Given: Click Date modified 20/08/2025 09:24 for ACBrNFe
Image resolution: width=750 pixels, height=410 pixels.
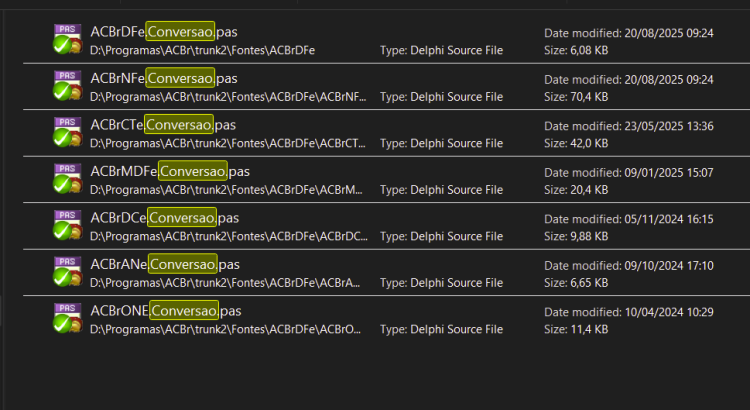Looking at the screenshot, I should (629, 79).
